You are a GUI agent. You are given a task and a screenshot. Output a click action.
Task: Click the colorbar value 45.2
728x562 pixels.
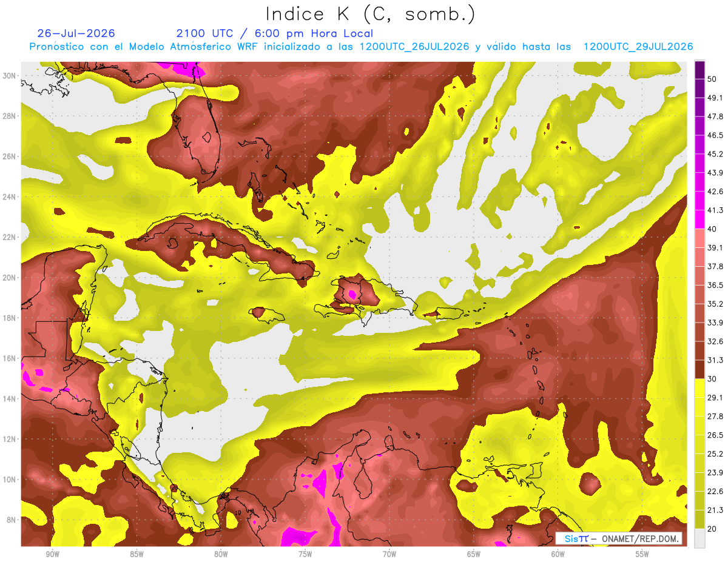coord(716,154)
